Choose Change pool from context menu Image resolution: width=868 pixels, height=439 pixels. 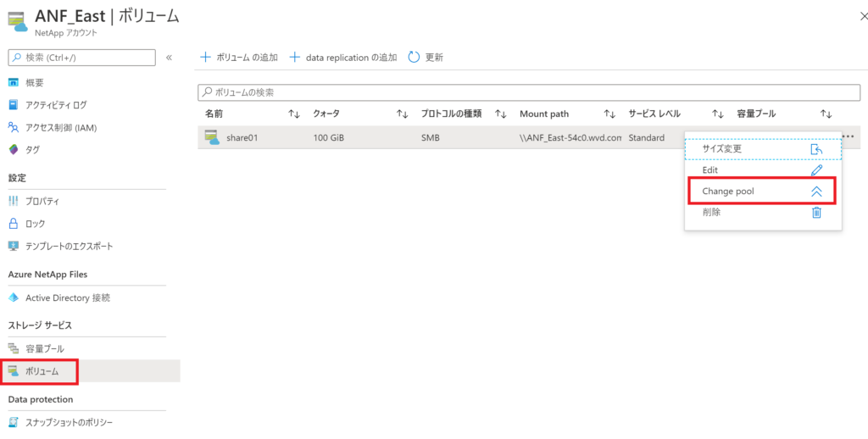point(761,191)
